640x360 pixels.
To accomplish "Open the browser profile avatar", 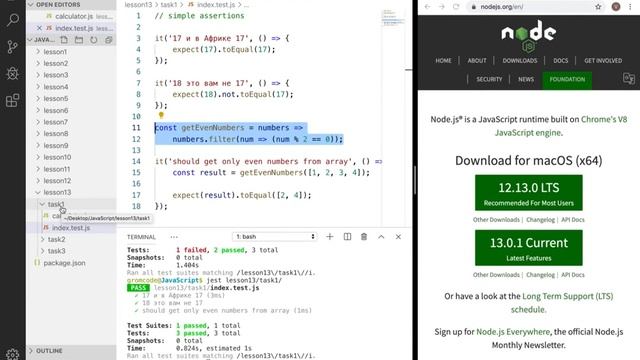I will (x=616, y=7).
